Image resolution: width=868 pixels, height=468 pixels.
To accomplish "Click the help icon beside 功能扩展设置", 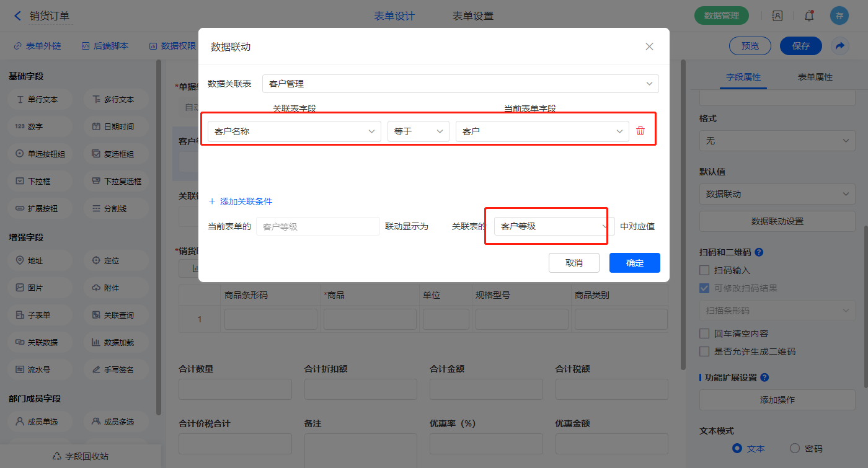I will pos(764,377).
